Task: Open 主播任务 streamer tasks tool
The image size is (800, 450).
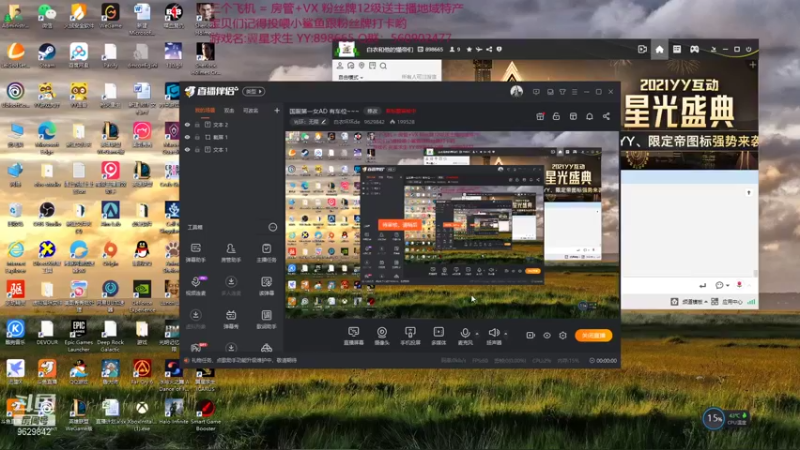Action: tap(266, 252)
